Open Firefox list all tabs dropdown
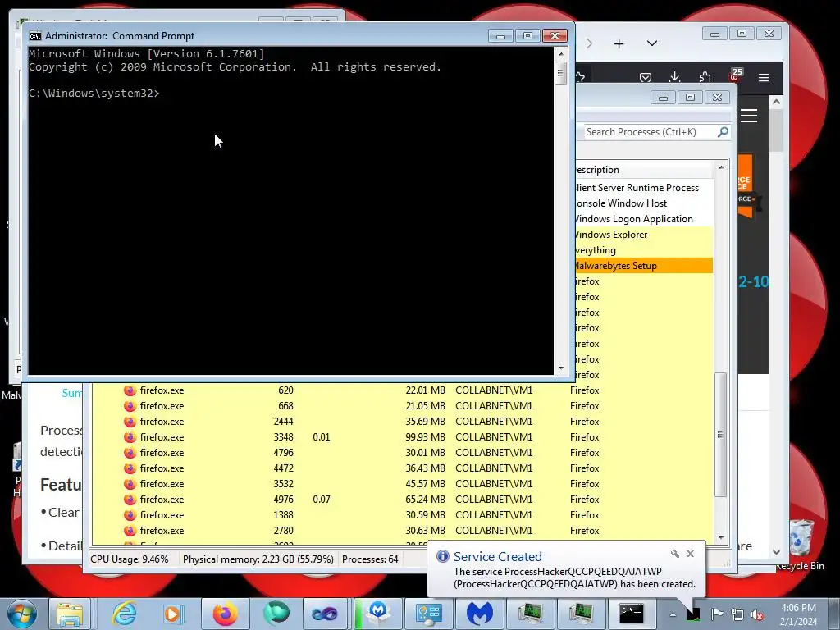This screenshot has width=840, height=630. point(652,43)
